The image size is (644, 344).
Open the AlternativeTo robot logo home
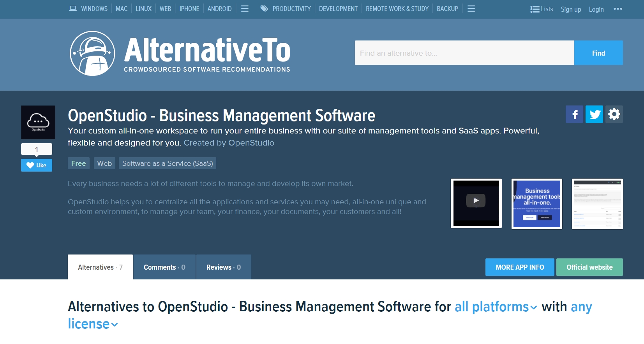click(92, 53)
